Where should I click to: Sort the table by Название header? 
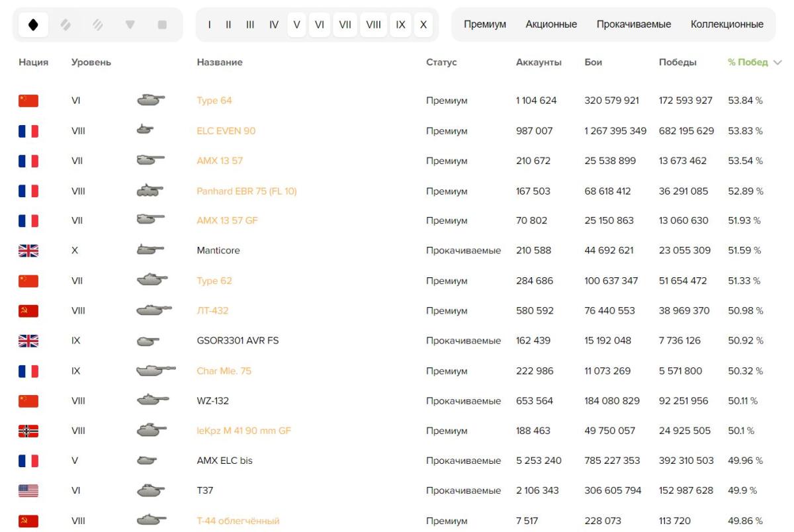click(x=220, y=62)
